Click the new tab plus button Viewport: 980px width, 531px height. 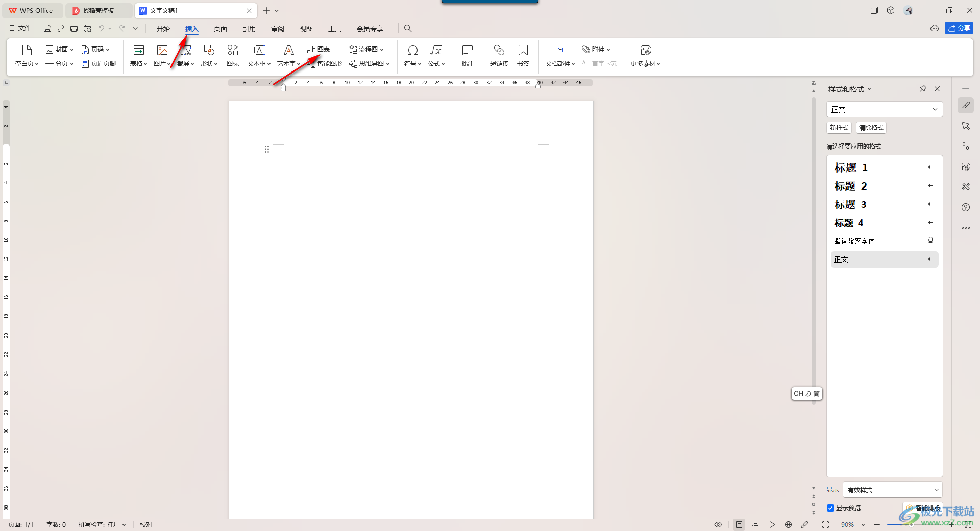pos(266,11)
